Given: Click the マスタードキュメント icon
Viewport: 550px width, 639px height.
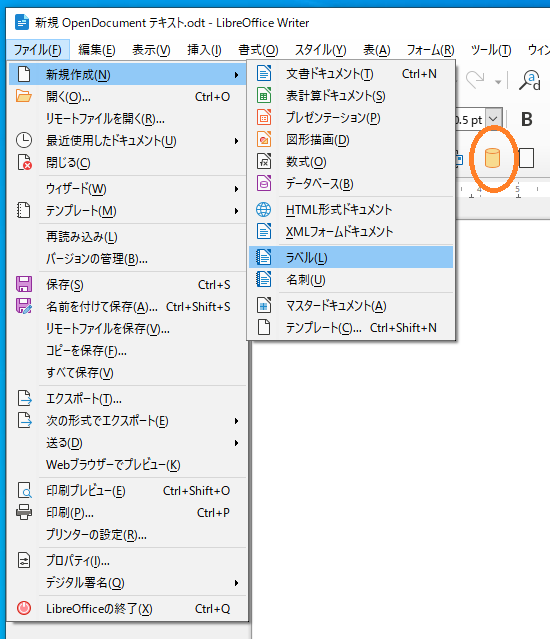Looking at the screenshot, I should [x=264, y=305].
